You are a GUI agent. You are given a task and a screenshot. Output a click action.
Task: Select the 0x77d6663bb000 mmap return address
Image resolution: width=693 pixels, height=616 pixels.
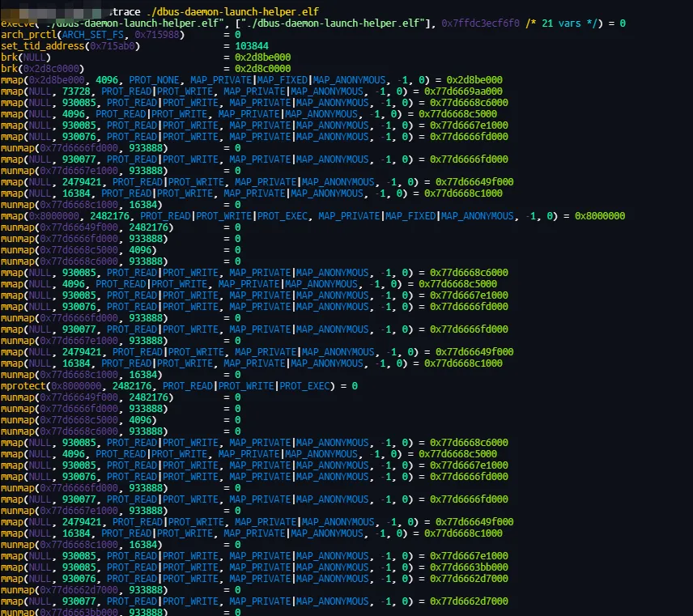tap(469, 567)
